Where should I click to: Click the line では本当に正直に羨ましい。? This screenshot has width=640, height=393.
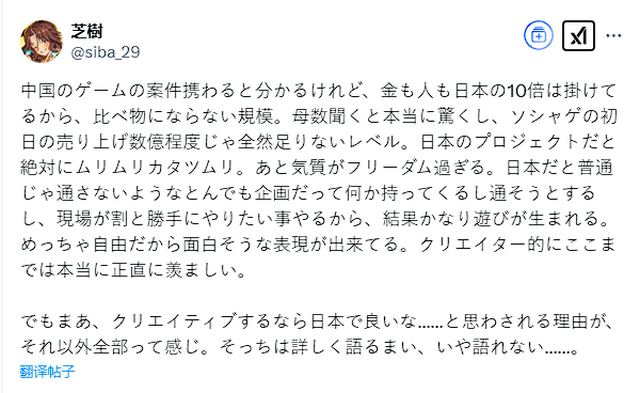[133, 271]
